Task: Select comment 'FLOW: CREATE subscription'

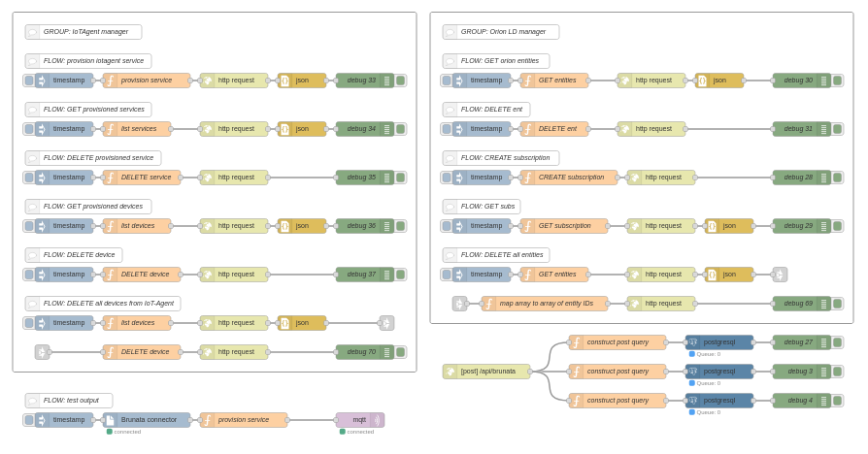Action: [501, 157]
